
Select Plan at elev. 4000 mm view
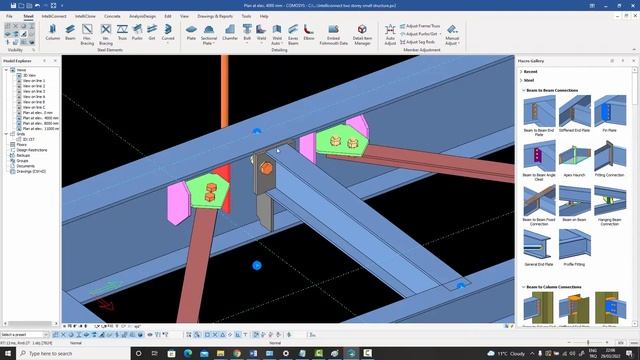pos(40,118)
